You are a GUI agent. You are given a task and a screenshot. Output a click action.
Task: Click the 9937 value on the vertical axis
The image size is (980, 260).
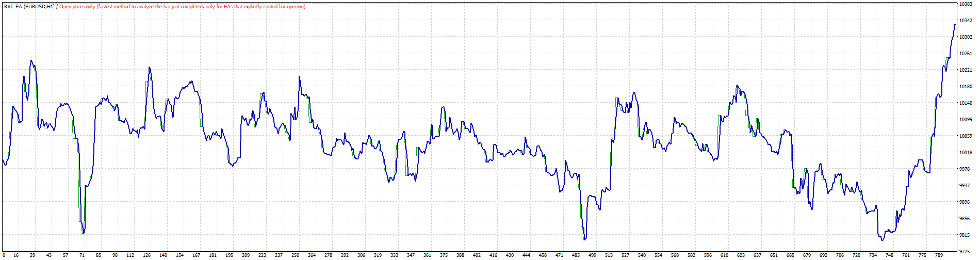(x=964, y=186)
